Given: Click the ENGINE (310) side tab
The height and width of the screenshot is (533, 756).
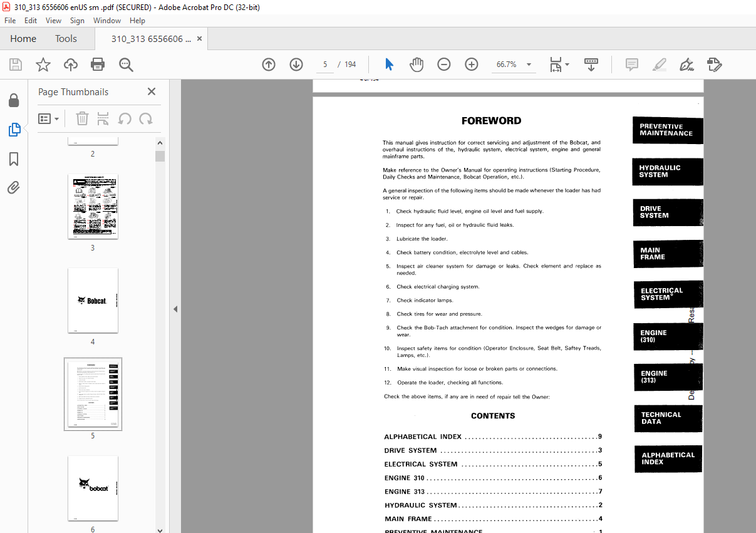Looking at the screenshot, I should pos(668,336).
